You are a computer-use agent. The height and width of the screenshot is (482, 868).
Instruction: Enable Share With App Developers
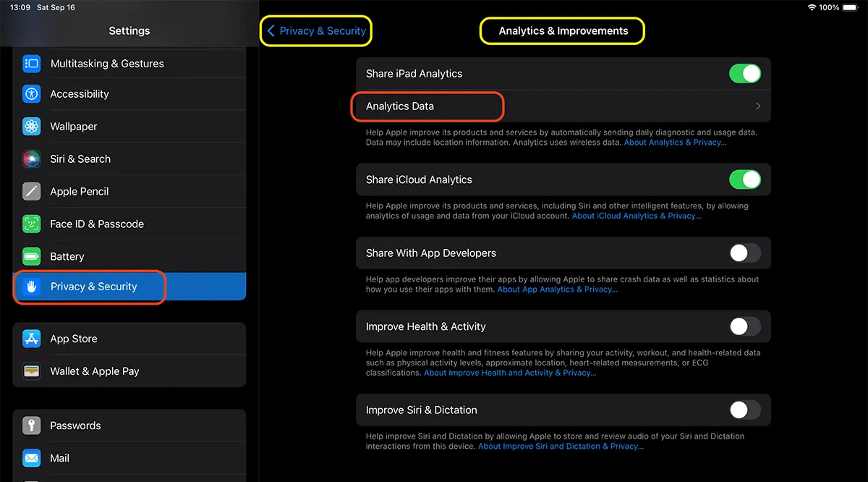745,253
